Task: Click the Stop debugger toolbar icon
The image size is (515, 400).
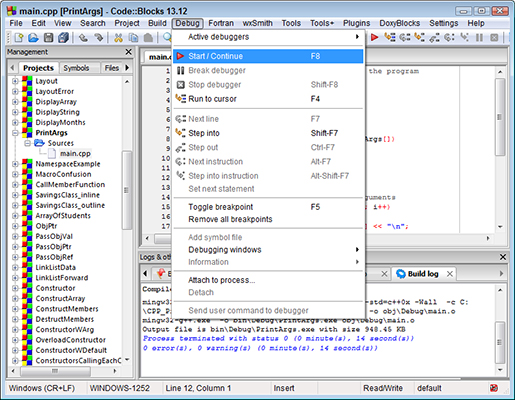Action: [494, 38]
